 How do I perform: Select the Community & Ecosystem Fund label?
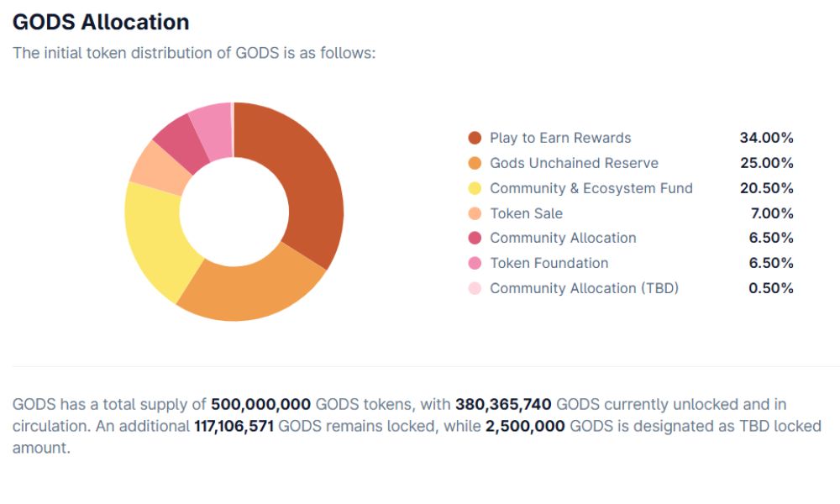pyautogui.click(x=591, y=188)
